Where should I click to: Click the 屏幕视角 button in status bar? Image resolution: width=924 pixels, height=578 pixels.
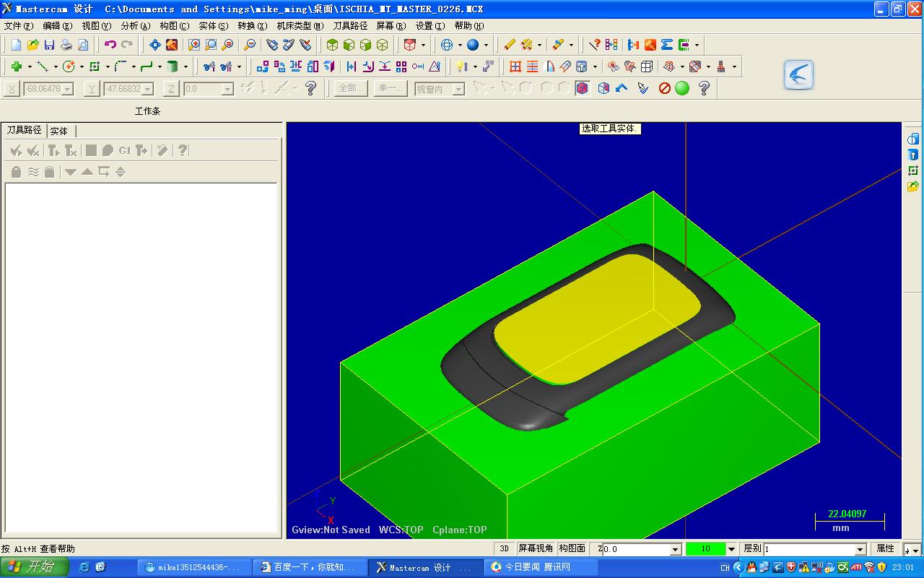point(536,549)
